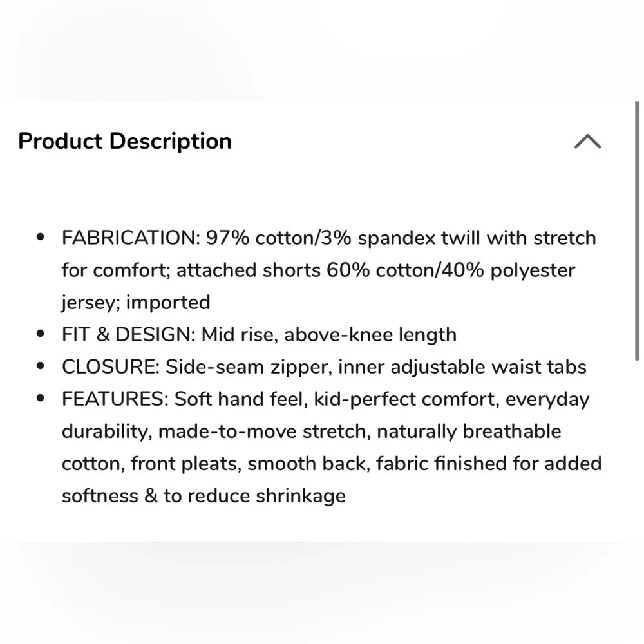This screenshot has height=644, width=644.
Task: Select the FEATURES: label text
Action: (115, 399)
